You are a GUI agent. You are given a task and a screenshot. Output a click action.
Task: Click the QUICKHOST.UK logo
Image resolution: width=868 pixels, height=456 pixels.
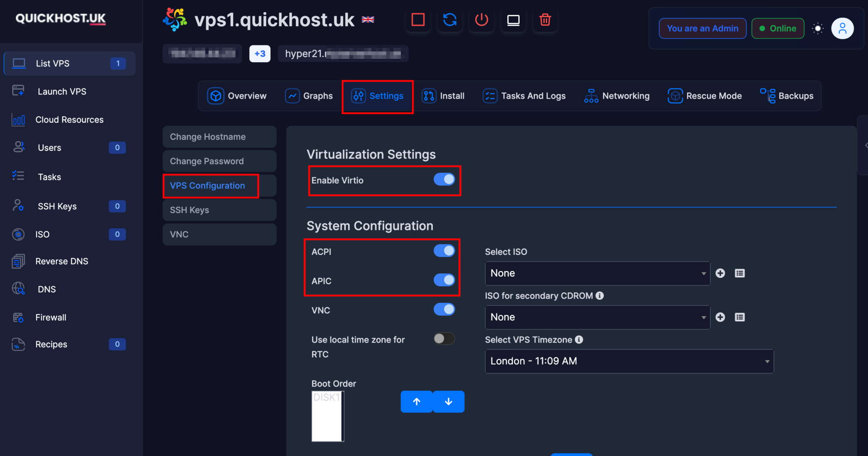tap(61, 18)
